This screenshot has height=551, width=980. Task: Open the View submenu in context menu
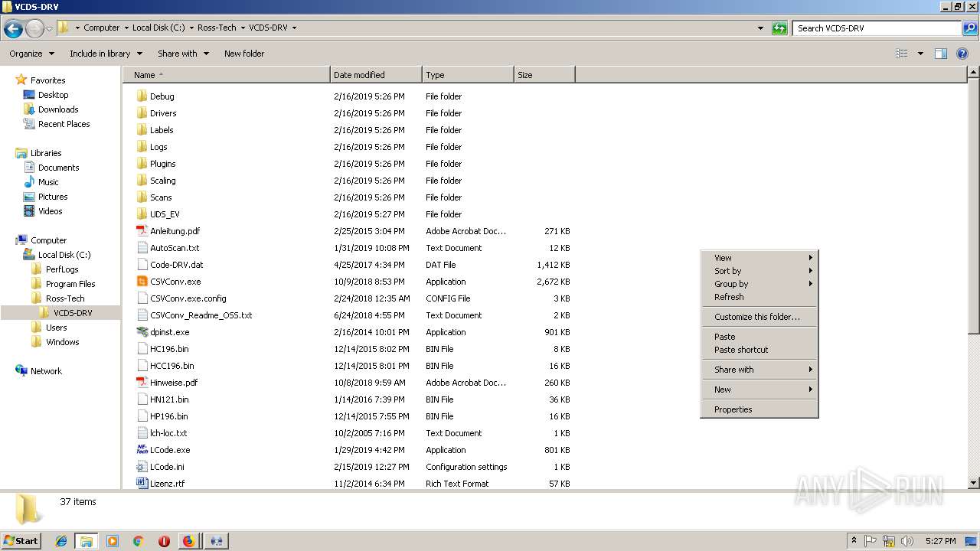[759, 258]
